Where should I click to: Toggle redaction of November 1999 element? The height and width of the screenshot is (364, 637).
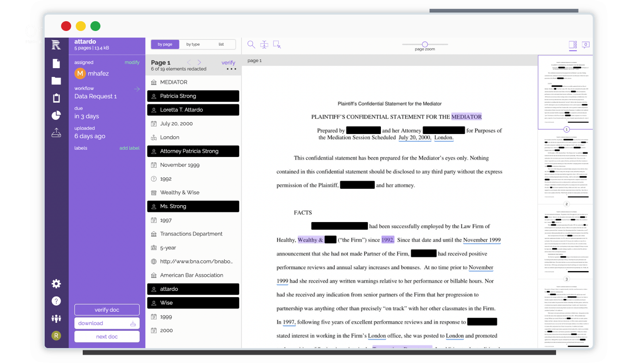[x=193, y=165]
